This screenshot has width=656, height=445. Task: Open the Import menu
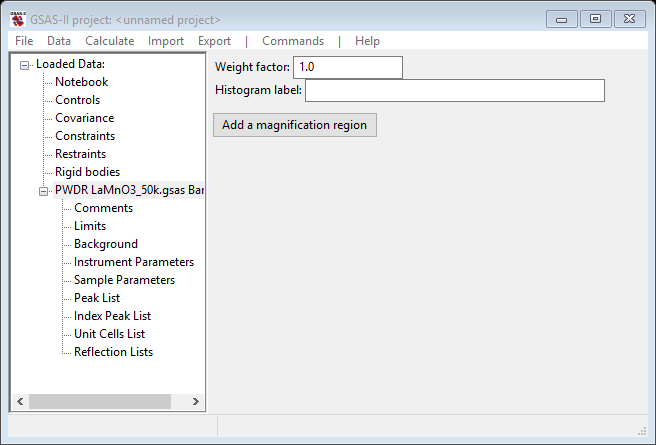166,41
